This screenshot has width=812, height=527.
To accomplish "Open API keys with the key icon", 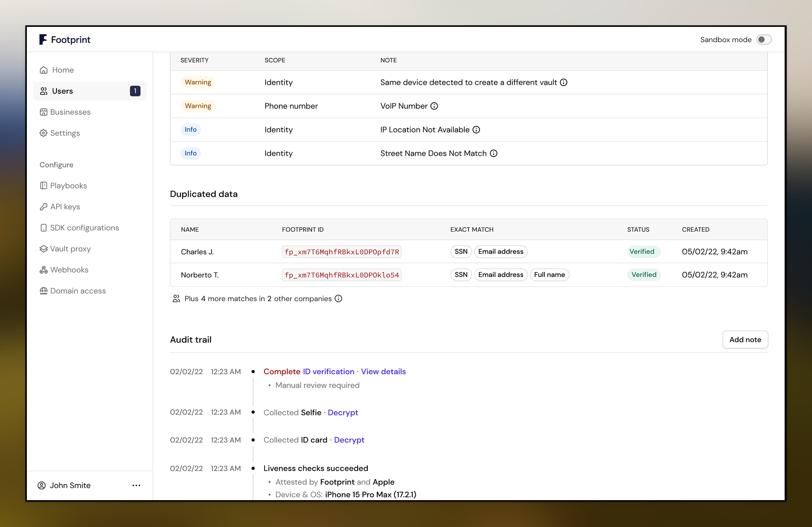I will click(x=65, y=206).
